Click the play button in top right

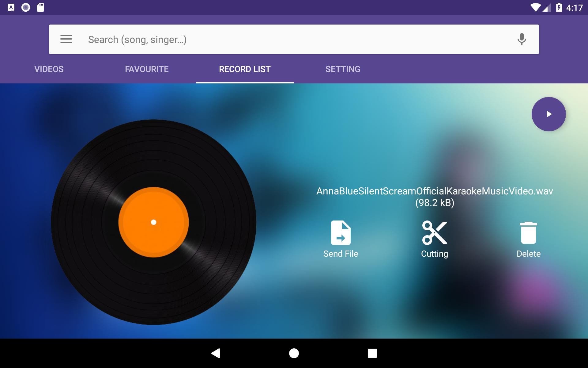(548, 114)
